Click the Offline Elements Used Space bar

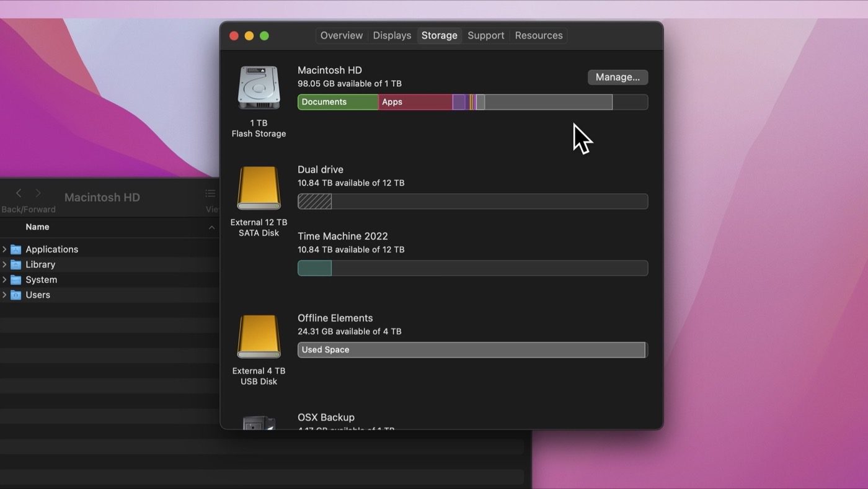pos(471,350)
